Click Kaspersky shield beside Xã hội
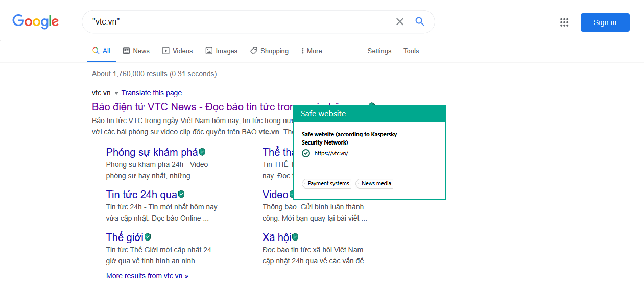The height and width of the screenshot is (288, 644). (295, 237)
